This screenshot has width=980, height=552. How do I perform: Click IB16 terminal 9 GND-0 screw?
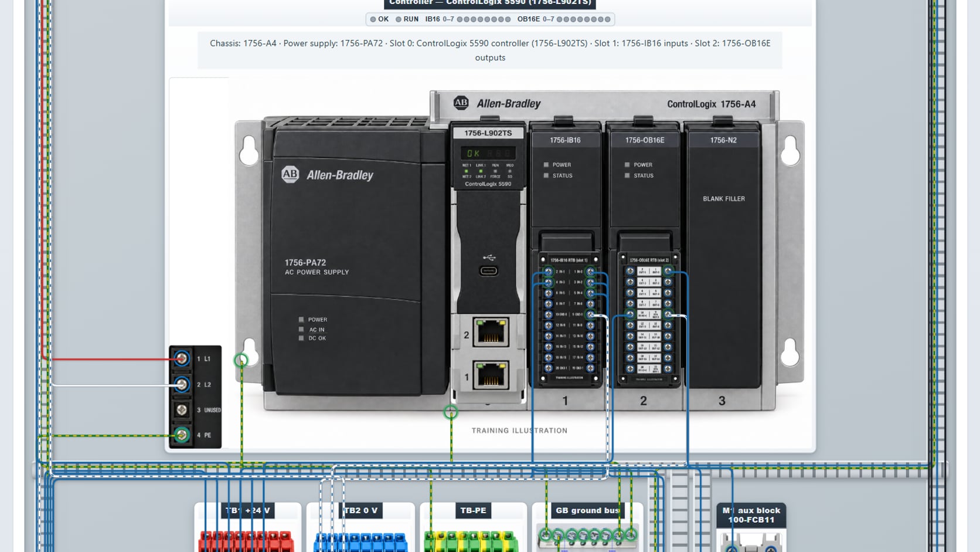pos(590,314)
